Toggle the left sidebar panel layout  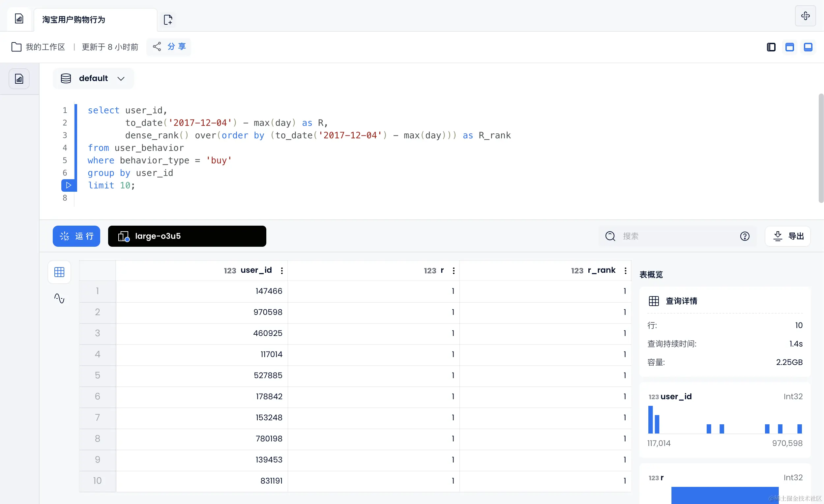pyautogui.click(x=771, y=47)
